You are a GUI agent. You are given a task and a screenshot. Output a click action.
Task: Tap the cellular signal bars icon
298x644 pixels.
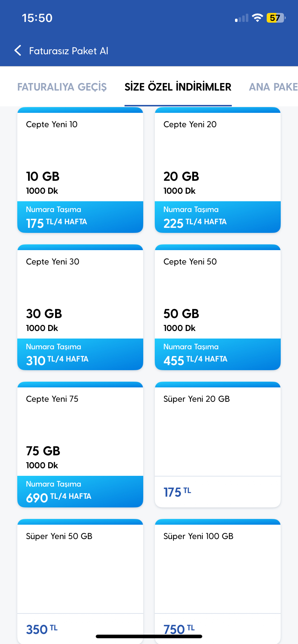click(241, 18)
